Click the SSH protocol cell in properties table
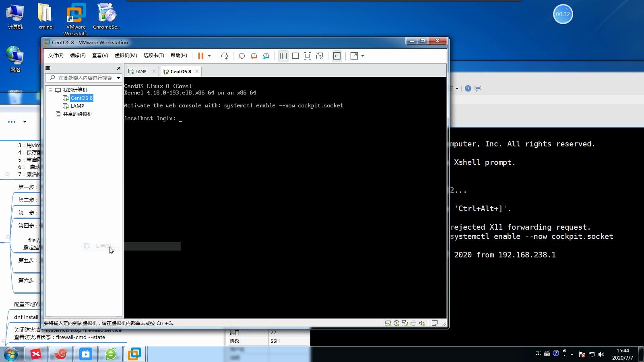Screen dimensions: 644x362 point(289,341)
